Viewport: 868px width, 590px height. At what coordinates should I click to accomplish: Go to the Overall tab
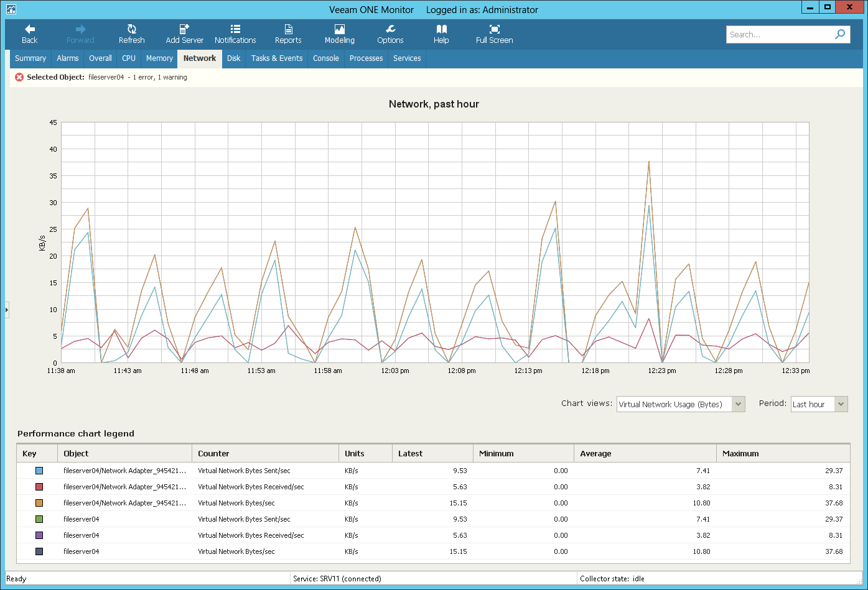pos(100,58)
